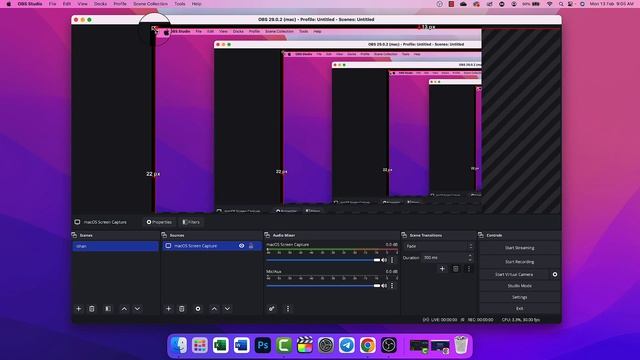Decrease transition duration with down stepper
The image size is (640, 360).
470,260
